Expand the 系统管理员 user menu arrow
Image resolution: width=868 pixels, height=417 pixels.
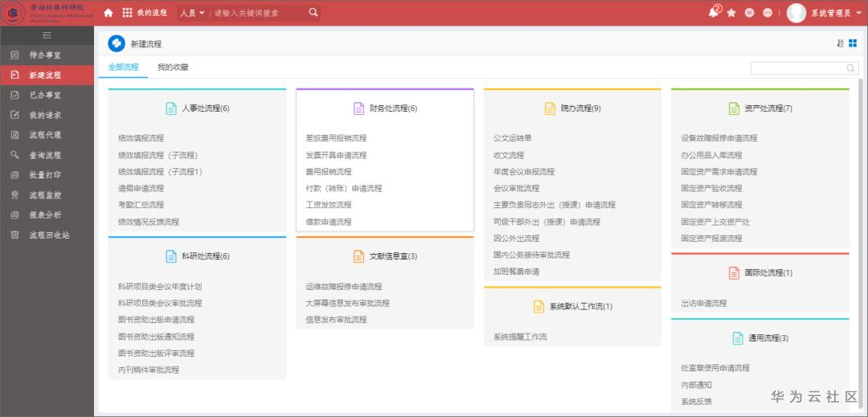(858, 13)
